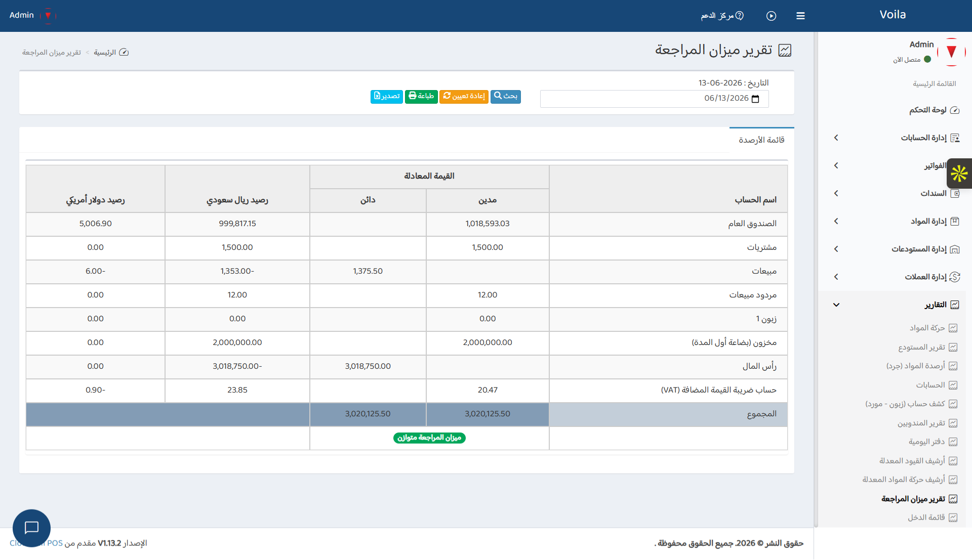Open كشف حساب (زبون - مورد) report
972x560 pixels.
click(x=911, y=404)
